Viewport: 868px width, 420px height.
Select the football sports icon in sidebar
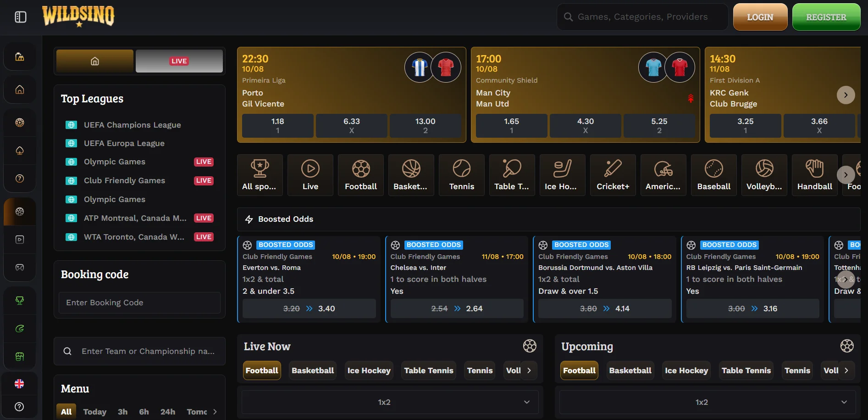pyautogui.click(x=20, y=212)
